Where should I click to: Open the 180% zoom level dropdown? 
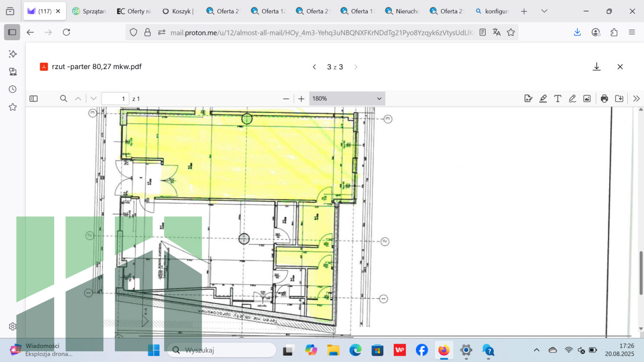pyautogui.click(x=347, y=99)
